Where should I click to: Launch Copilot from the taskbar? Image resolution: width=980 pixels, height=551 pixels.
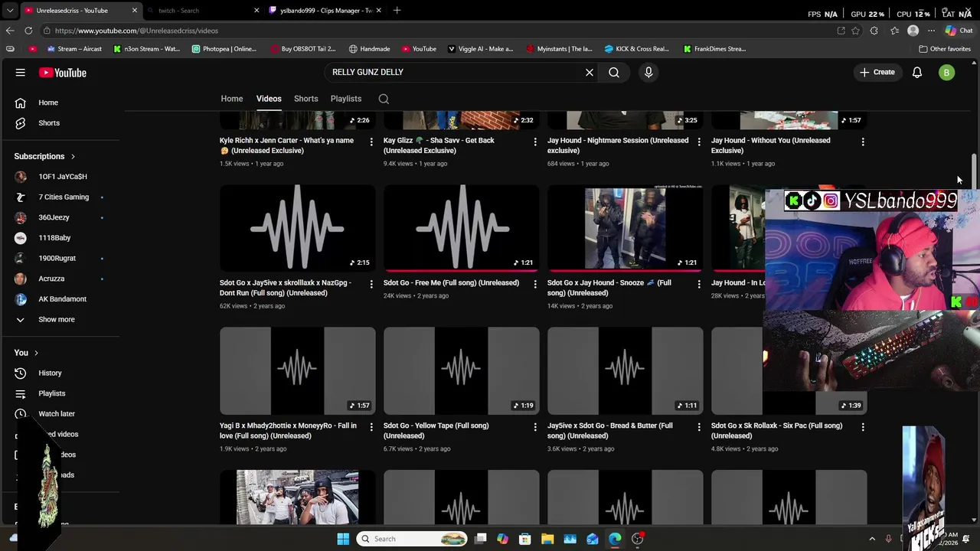(503, 539)
